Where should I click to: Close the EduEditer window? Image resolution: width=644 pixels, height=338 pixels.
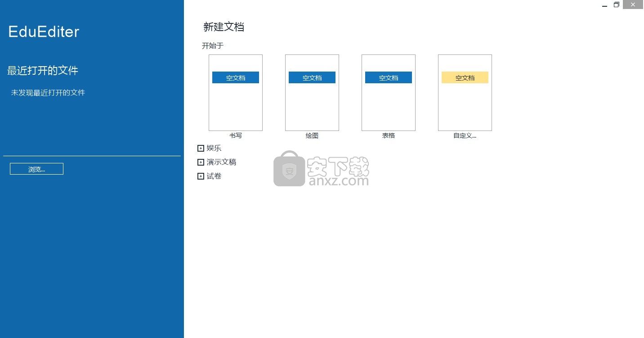click(x=633, y=5)
